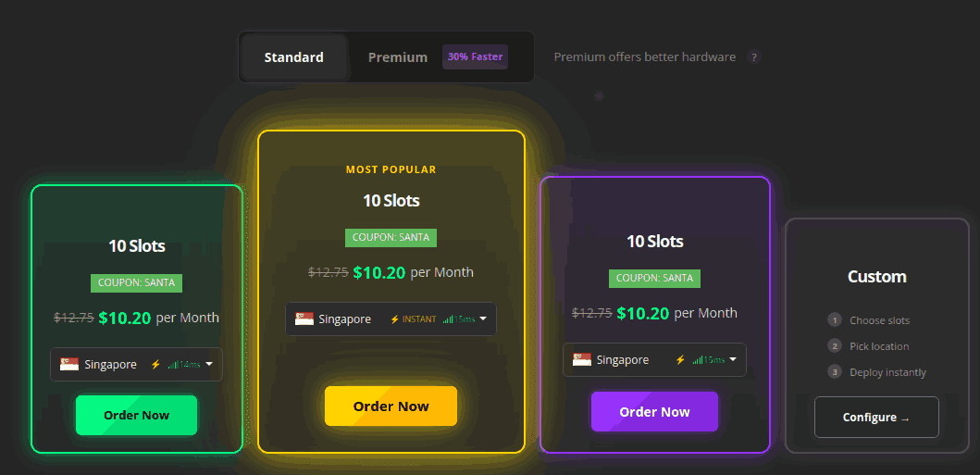Click the 30% Faster badge
The image size is (980, 475).
[475, 57]
